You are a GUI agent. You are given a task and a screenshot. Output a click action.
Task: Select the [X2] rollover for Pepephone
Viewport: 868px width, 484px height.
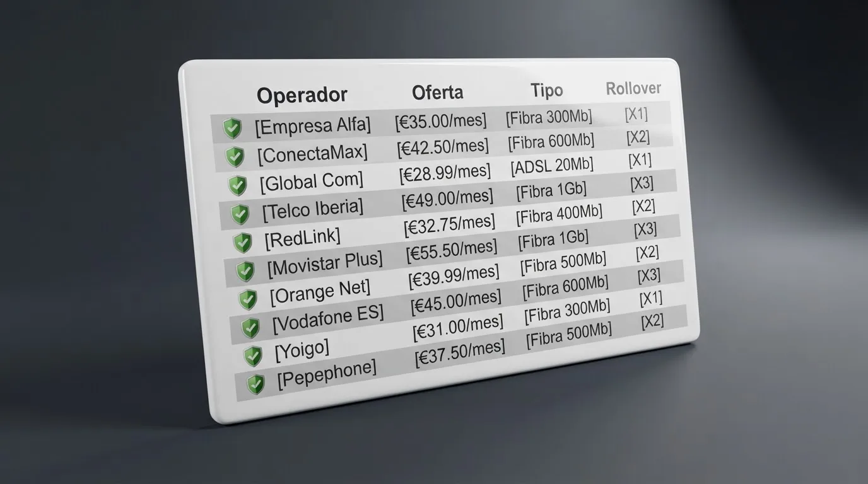click(x=652, y=321)
